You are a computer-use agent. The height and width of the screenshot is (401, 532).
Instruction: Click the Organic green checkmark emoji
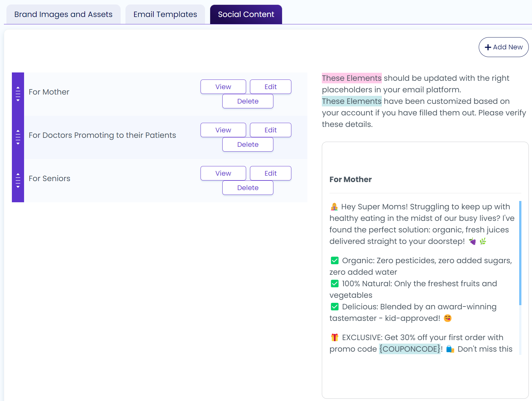tap(335, 261)
